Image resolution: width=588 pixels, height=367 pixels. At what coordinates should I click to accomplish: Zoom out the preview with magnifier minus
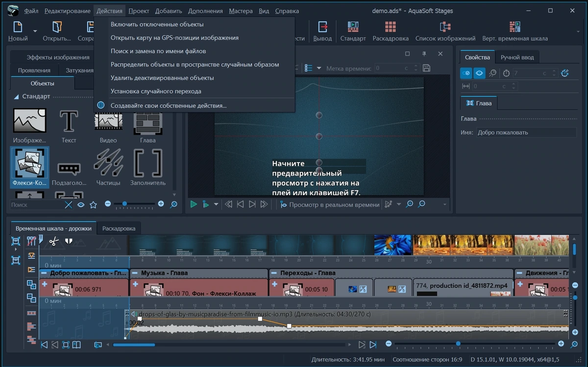(x=421, y=204)
